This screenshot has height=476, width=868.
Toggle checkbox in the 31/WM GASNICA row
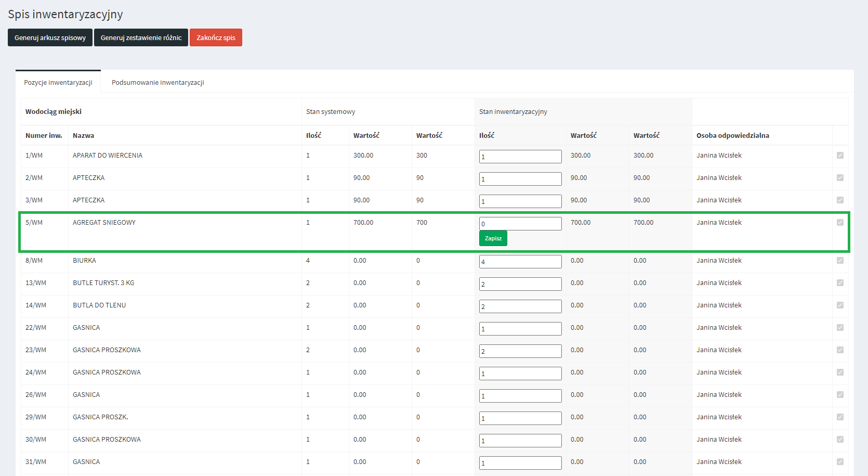(840, 462)
